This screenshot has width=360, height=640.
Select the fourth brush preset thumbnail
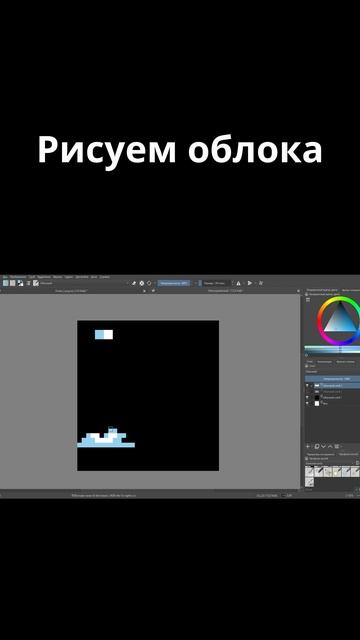(x=337, y=471)
